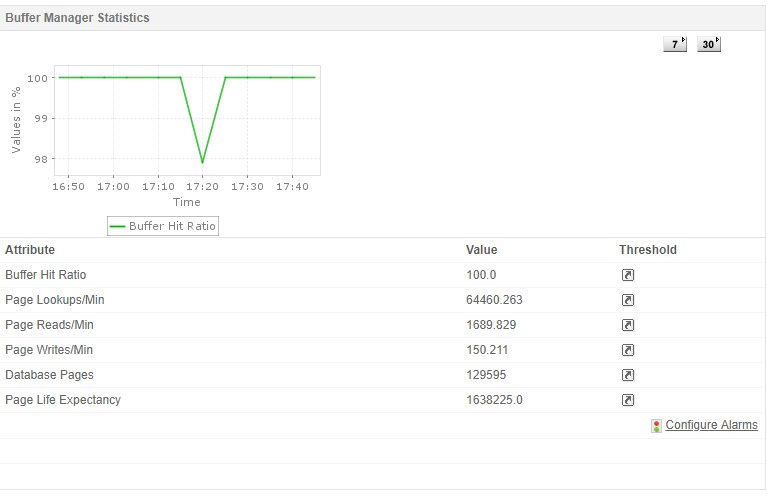772x498 pixels.
Task: Open threshold settings for Page Writes/Min
Action: [628, 350]
